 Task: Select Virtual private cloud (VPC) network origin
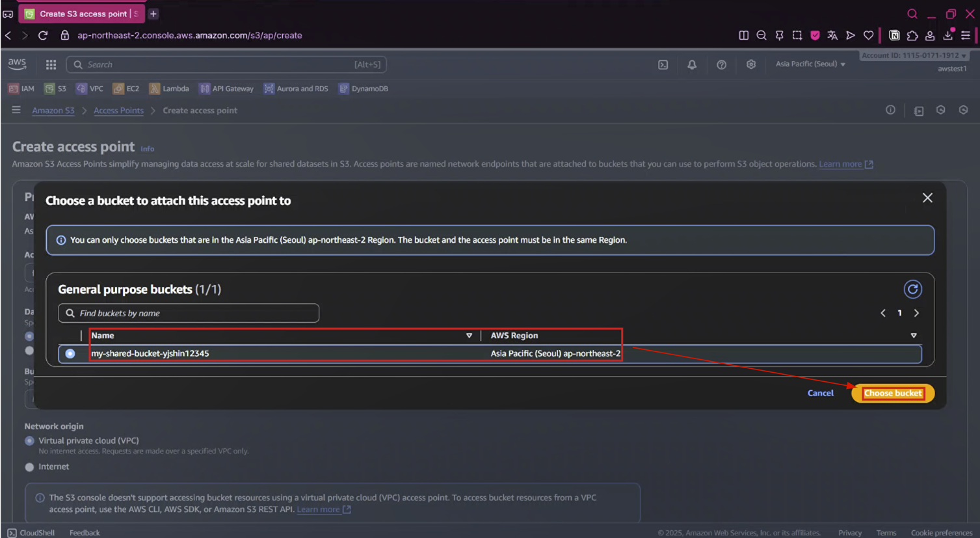(29, 440)
